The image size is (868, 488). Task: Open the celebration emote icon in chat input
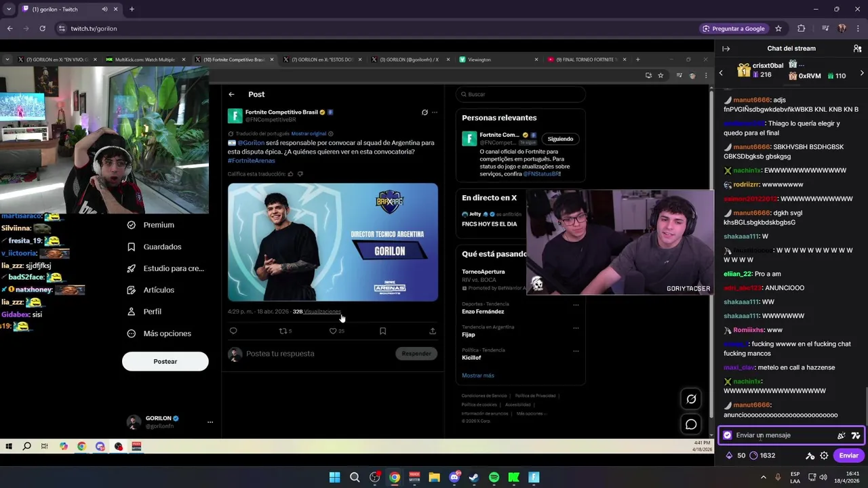click(x=842, y=436)
